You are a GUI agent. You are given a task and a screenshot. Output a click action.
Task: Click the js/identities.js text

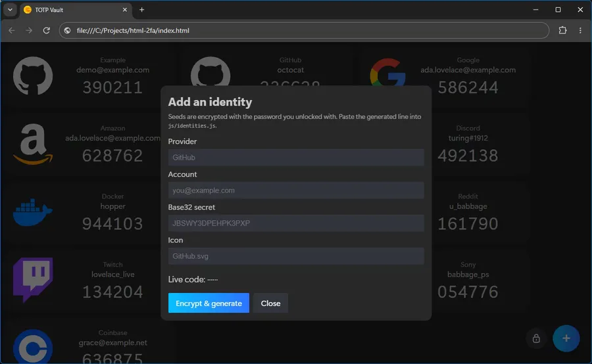click(x=192, y=126)
